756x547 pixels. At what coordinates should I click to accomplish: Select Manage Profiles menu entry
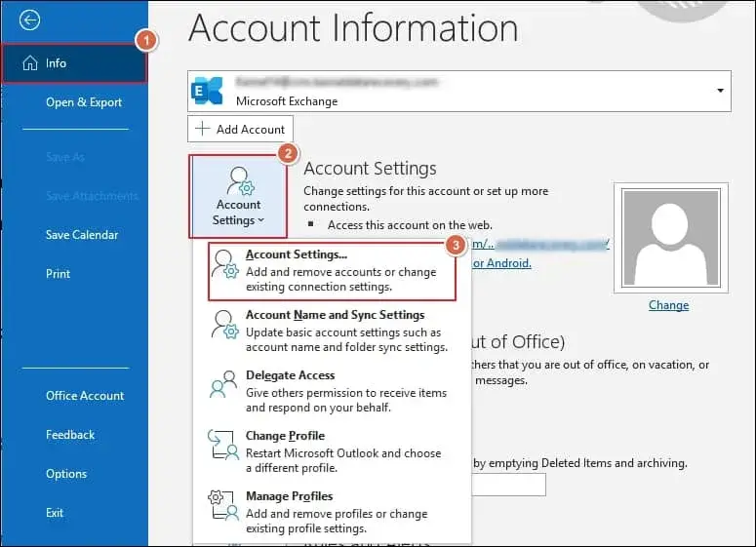(333, 512)
